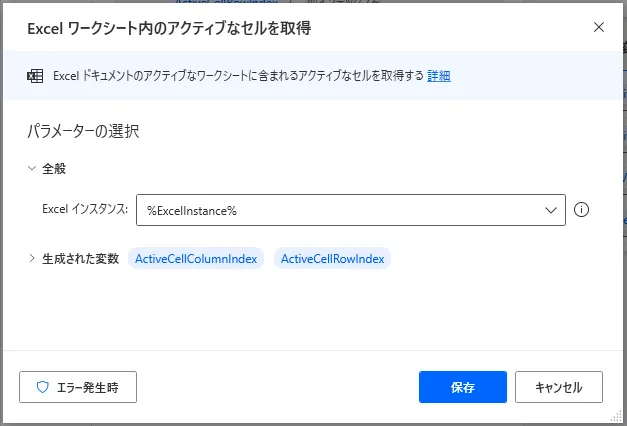Click the shield icon on the error button
The height and width of the screenshot is (426, 627).
point(42,387)
